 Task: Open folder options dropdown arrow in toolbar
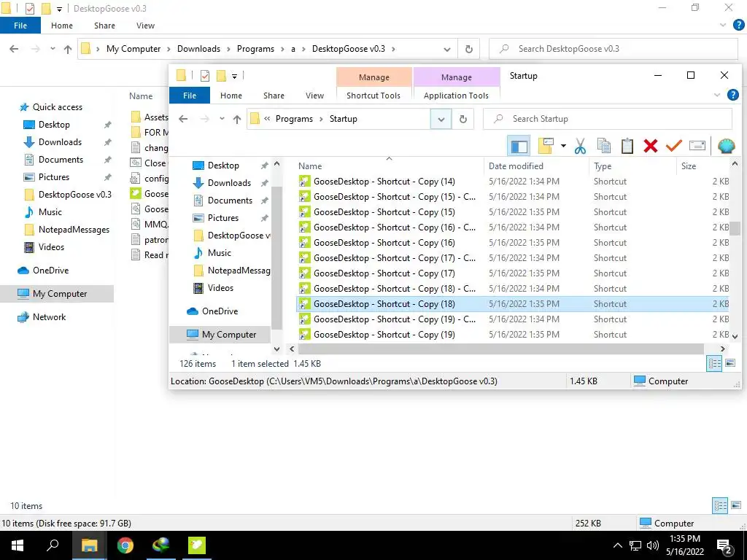click(563, 146)
